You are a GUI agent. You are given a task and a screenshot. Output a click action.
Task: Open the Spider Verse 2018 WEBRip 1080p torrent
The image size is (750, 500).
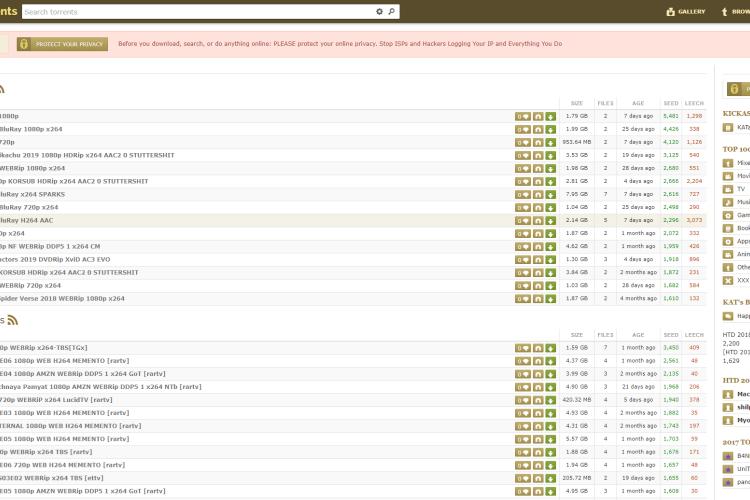(62, 299)
